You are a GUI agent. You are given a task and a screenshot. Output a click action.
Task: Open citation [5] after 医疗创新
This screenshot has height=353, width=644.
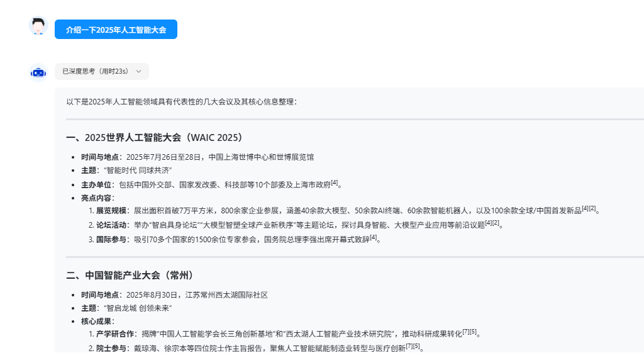point(416,345)
